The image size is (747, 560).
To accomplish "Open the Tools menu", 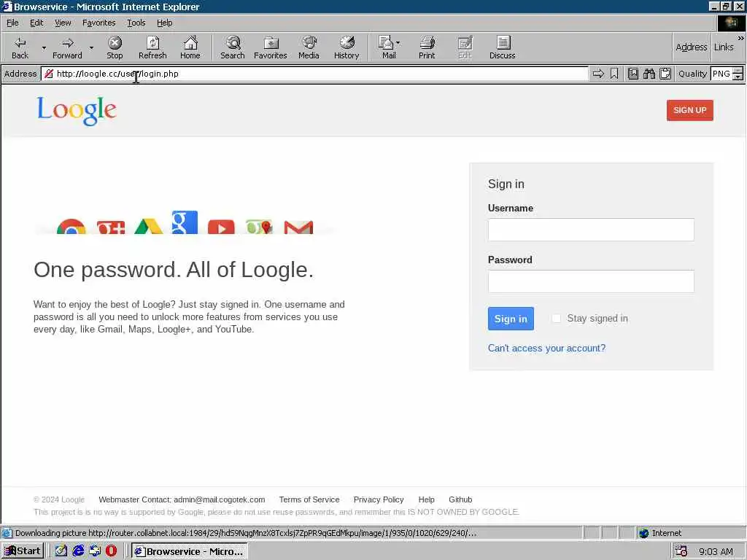I will pos(136,23).
